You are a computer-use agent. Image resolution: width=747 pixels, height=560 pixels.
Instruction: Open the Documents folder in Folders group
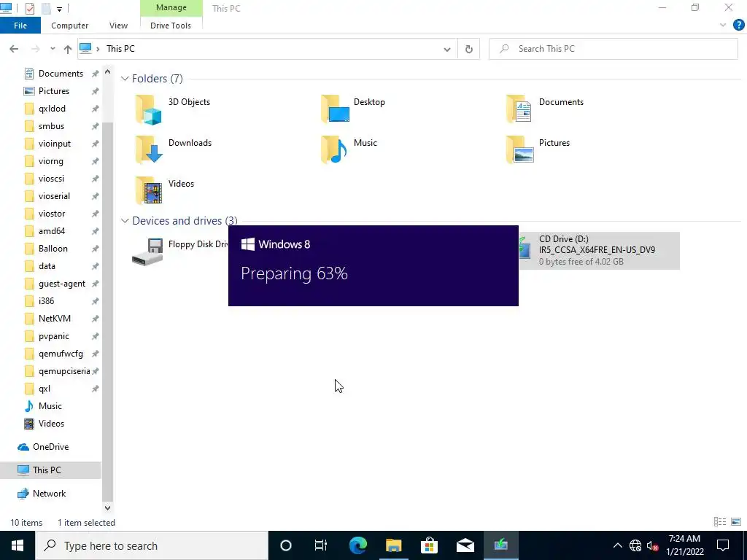[x=545, y=109]
